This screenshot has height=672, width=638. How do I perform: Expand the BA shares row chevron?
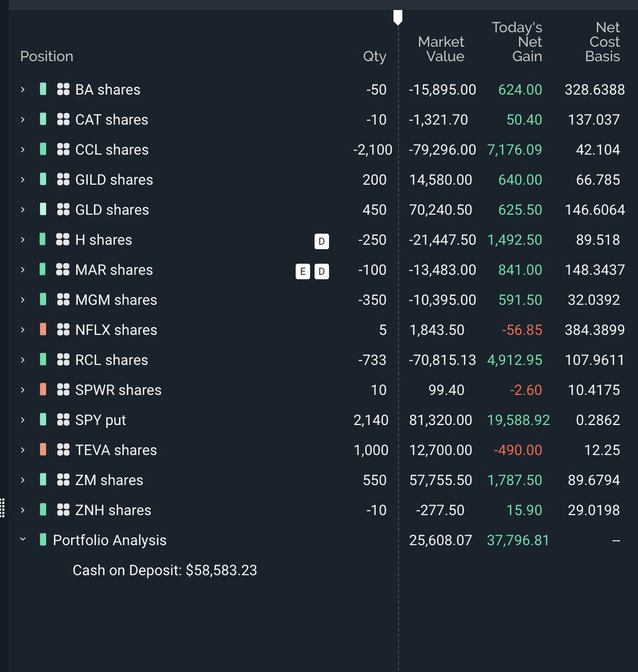(x=22, y=90)
